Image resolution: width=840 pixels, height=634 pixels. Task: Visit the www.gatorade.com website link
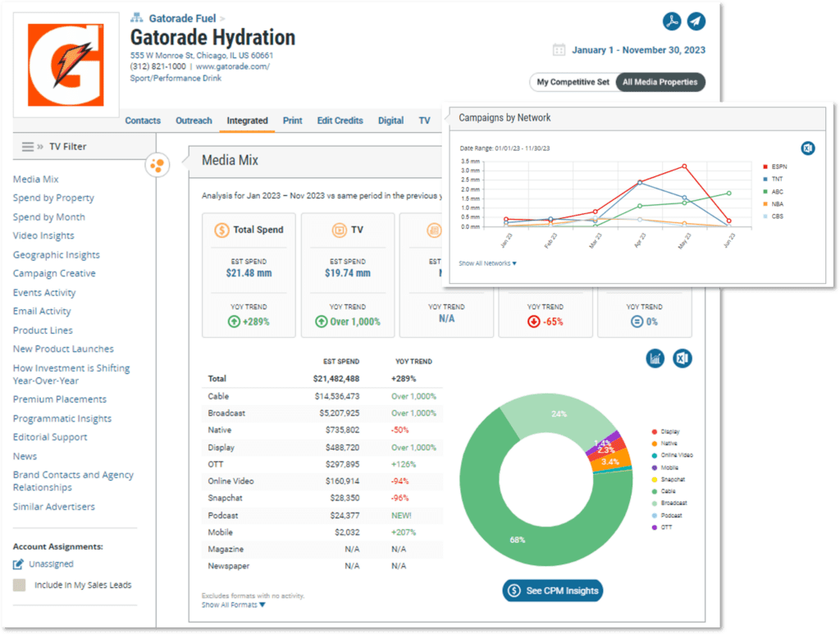(232, 66)
